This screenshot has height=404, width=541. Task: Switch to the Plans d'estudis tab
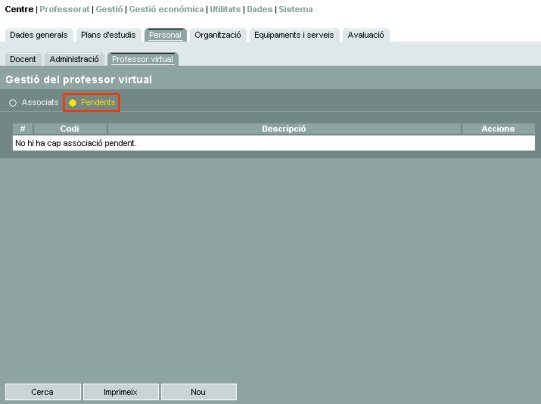(108, 35)
